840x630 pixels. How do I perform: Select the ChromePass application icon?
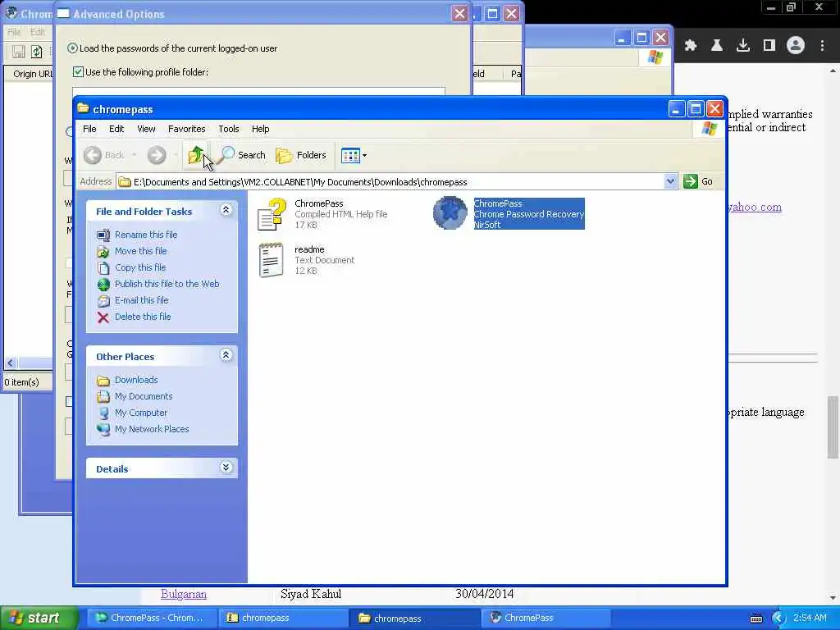450,213
